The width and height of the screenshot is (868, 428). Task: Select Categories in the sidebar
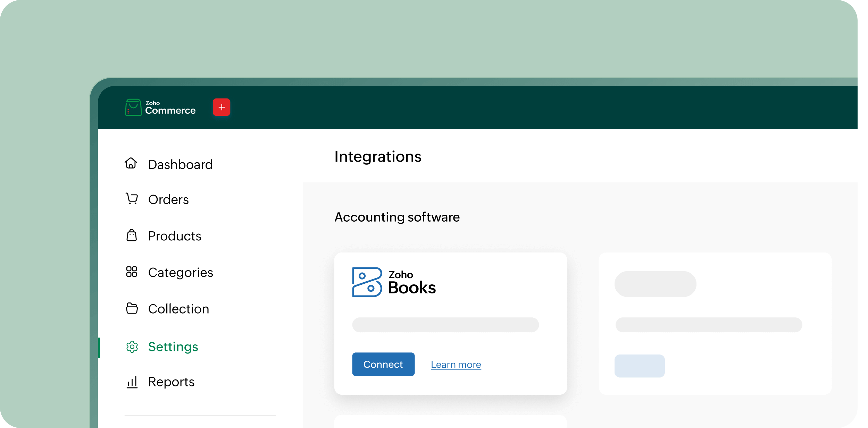[181, 273]
